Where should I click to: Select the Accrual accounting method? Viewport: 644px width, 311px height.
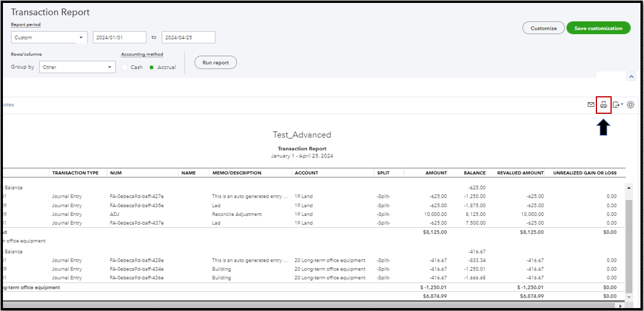(x=152, y=67)
